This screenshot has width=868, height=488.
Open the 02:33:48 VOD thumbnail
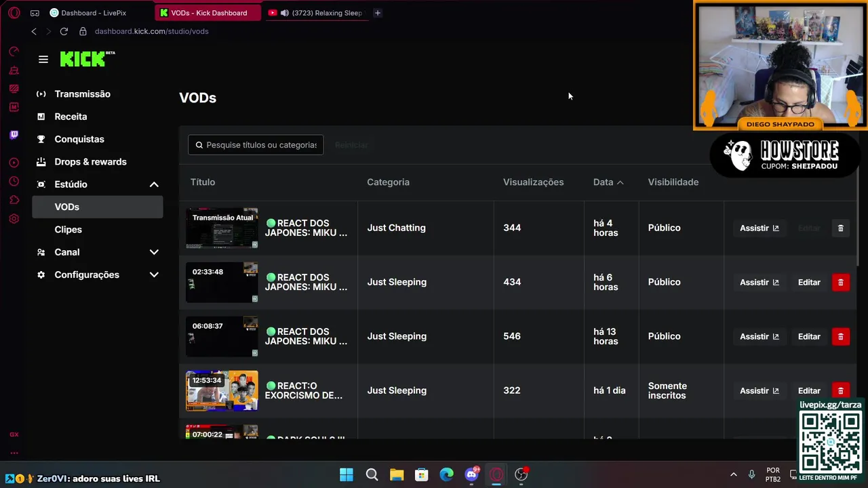[x=222, y=282]
